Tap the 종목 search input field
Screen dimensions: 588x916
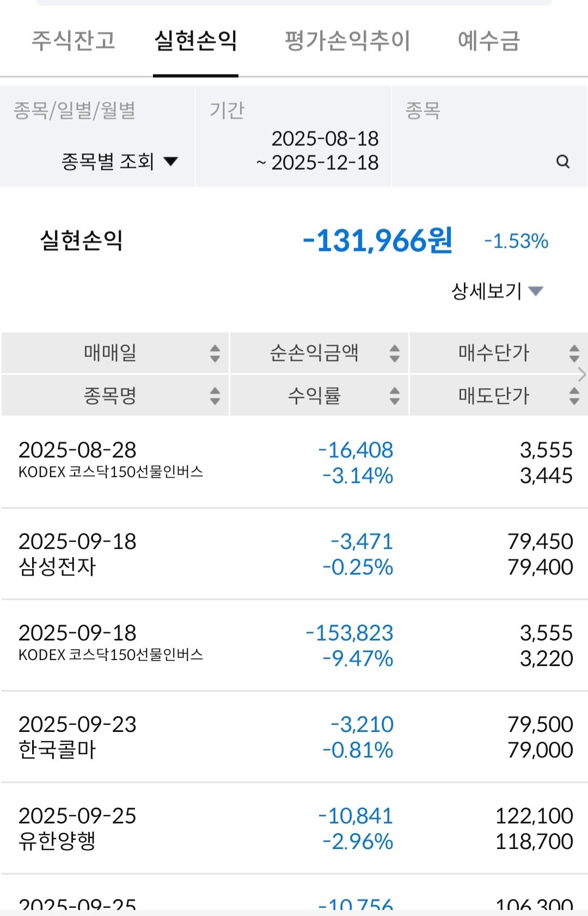(x=489, y=137)
